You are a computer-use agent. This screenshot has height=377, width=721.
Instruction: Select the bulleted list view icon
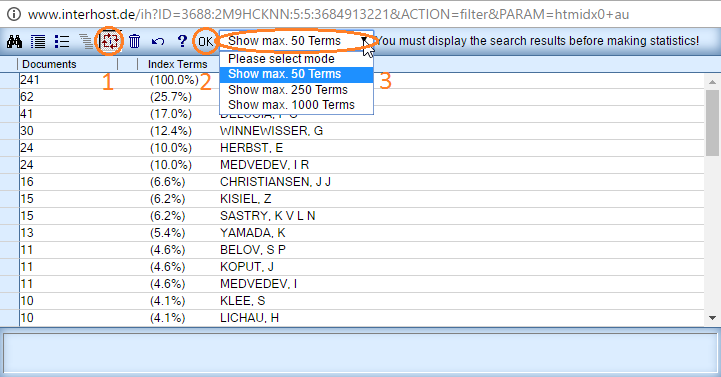click(x=62, y=41)
